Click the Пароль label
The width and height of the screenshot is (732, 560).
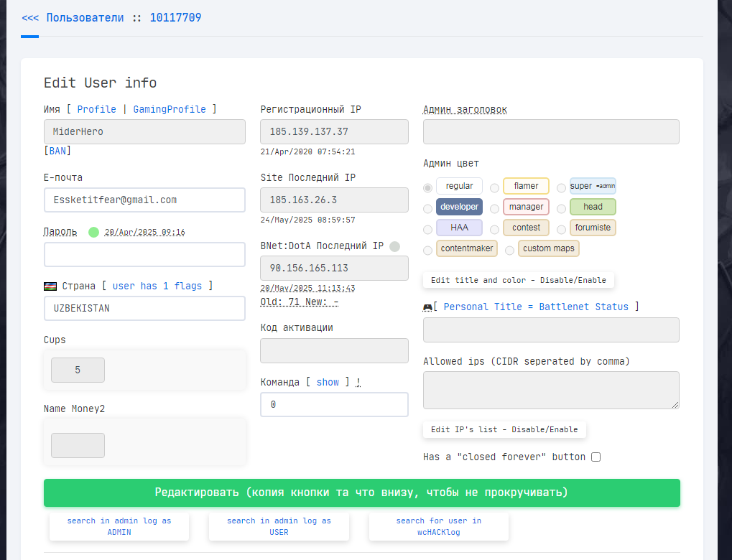click(x=60, y=231)
